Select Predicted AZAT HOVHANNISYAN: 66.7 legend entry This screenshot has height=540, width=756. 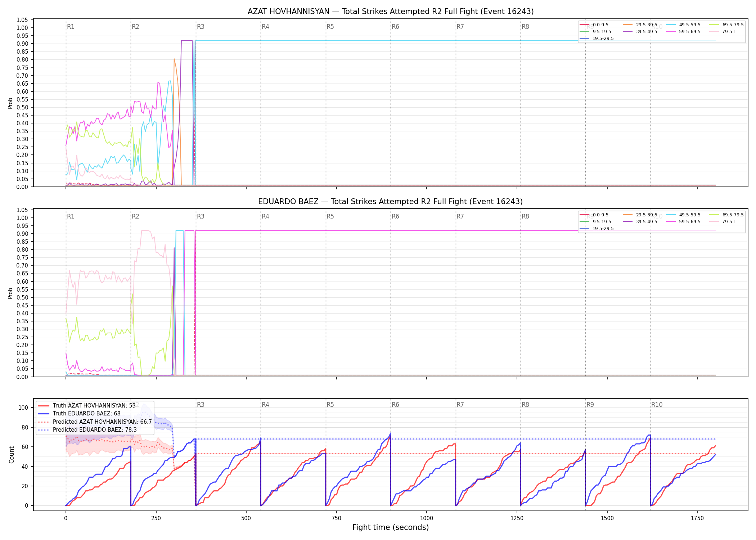click(x=95, y=422)
